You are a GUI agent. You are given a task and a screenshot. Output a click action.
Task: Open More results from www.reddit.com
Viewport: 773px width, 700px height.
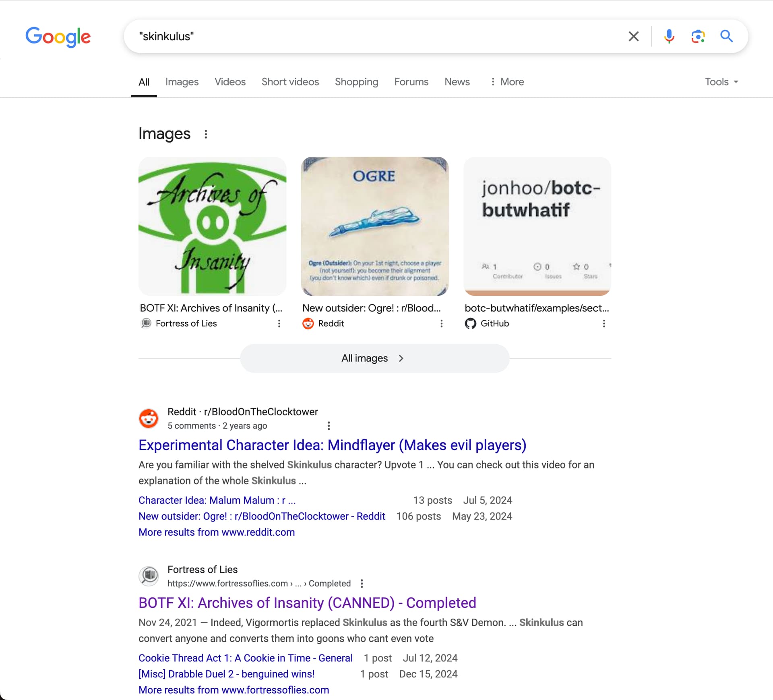pos(217,532)
